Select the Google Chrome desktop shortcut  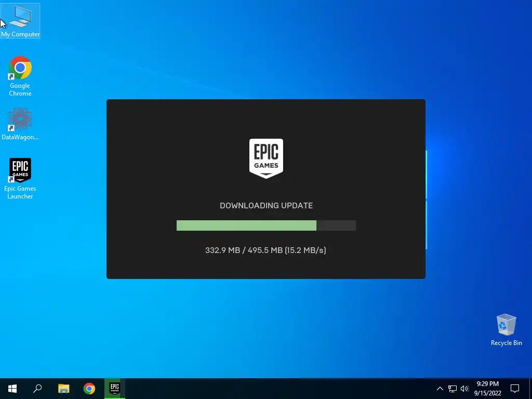click(20, 77)
